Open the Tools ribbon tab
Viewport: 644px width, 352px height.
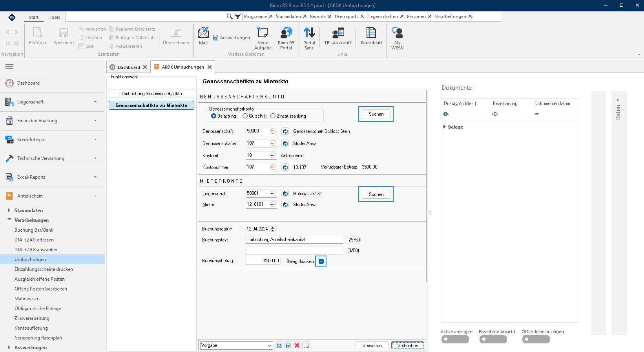[55, 17]
